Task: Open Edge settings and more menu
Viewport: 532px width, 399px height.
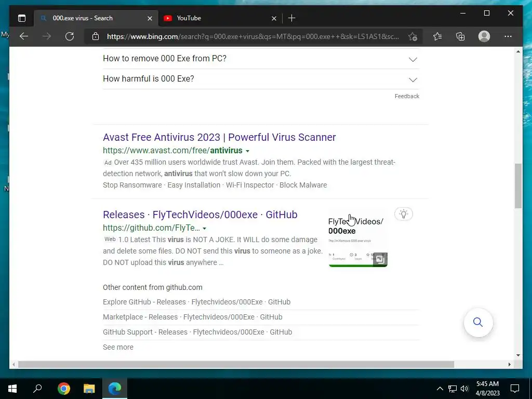Action: [508, 36]
